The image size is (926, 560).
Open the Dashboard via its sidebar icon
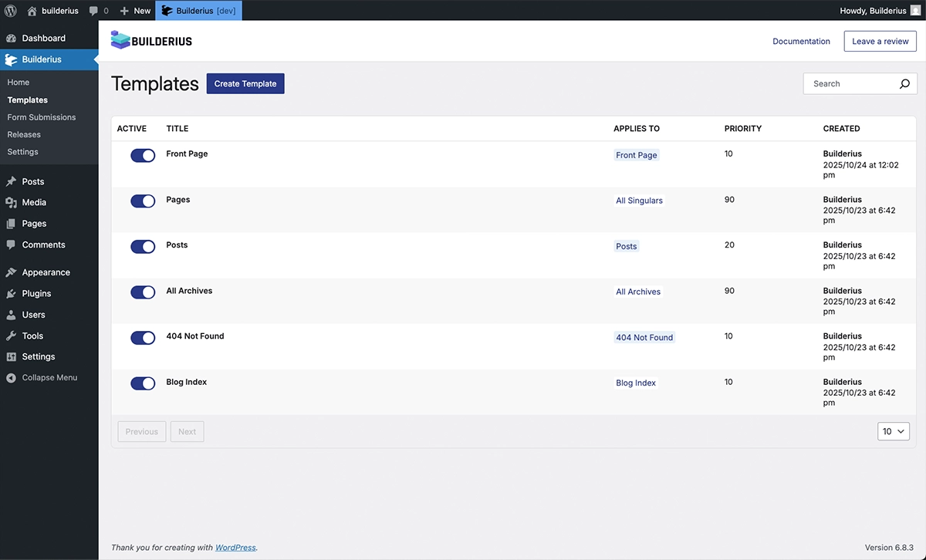pyautogui.click(x=12, y=37)
